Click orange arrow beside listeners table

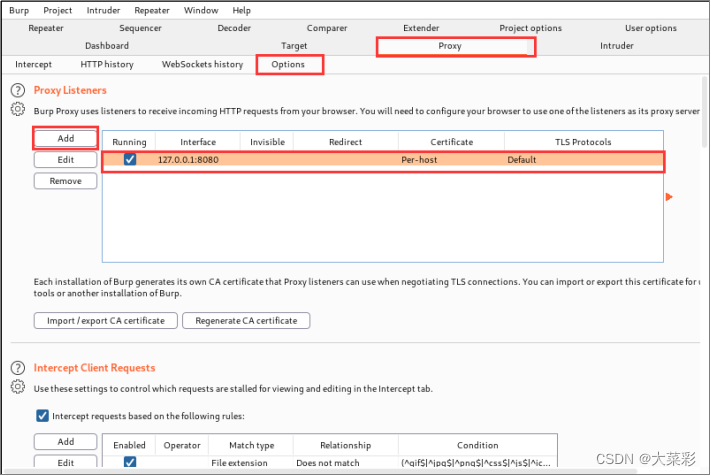(x=669, y=197)
